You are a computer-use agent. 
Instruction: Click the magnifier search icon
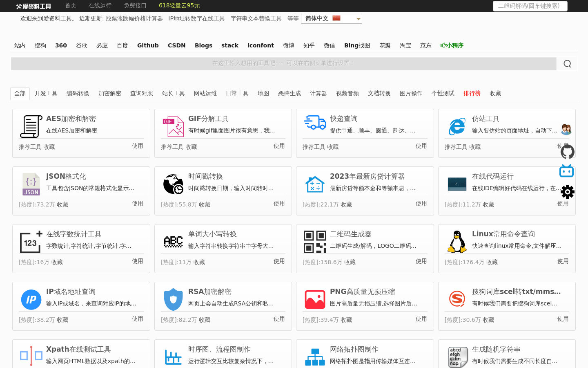click(x=567, y=64)
